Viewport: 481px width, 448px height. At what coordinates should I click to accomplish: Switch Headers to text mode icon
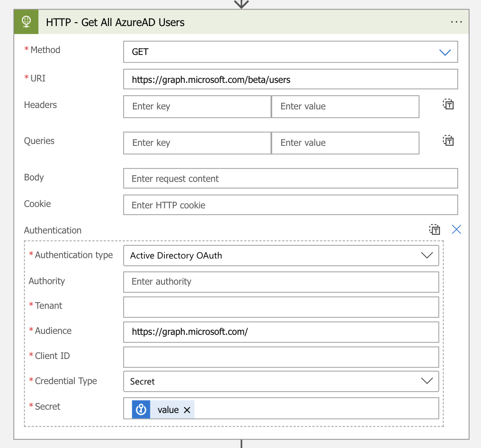tap(448, 105)
